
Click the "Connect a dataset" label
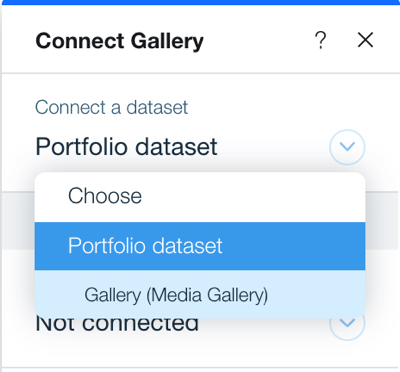click(x=112, y=107)
